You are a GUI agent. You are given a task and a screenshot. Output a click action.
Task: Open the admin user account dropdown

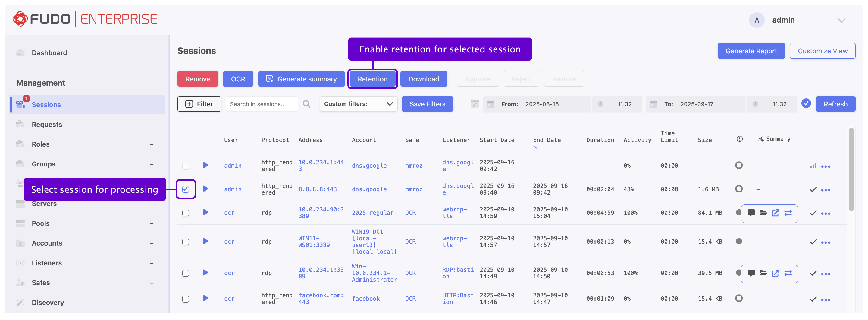841,20
